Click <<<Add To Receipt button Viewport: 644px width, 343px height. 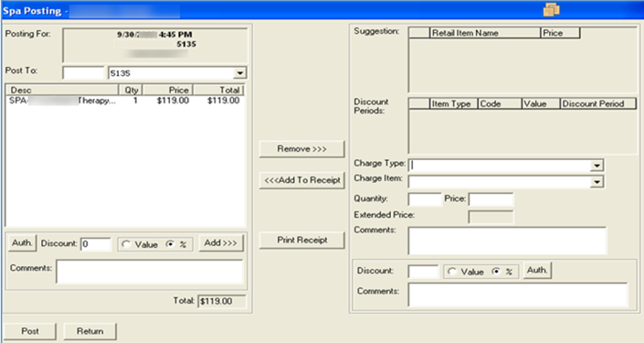click(x=301, y=180)
